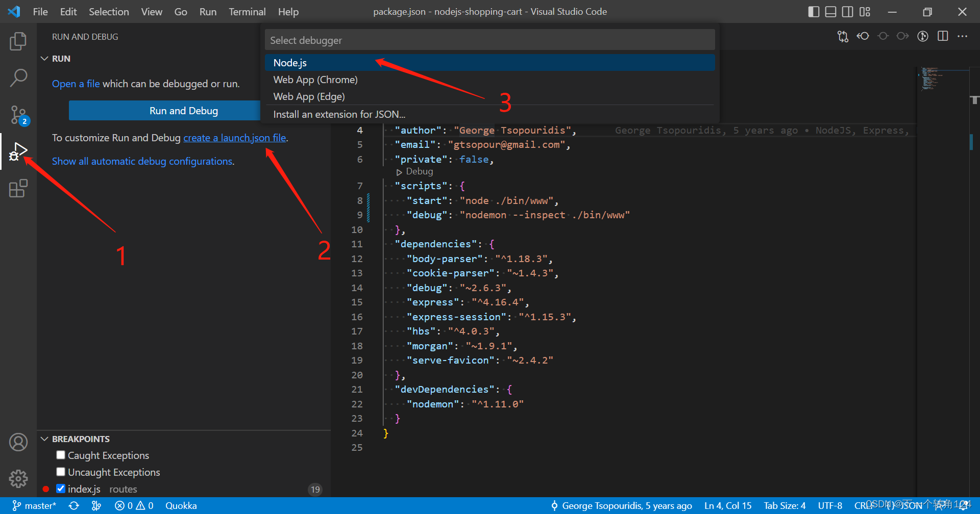The width and height of the screenshot is (980, 514).
Task: Open the Go menu
Action: pos(181,12)
